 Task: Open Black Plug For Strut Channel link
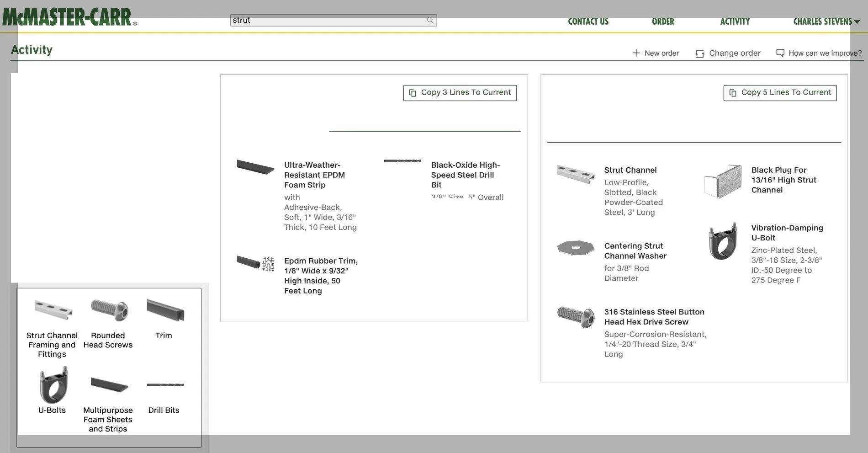click(x=784, y=180)
